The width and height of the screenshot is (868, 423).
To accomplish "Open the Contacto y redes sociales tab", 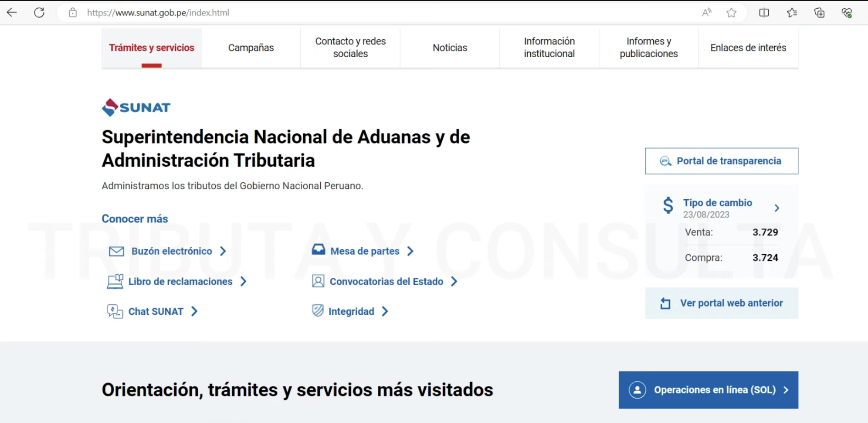I will (350, 48).
